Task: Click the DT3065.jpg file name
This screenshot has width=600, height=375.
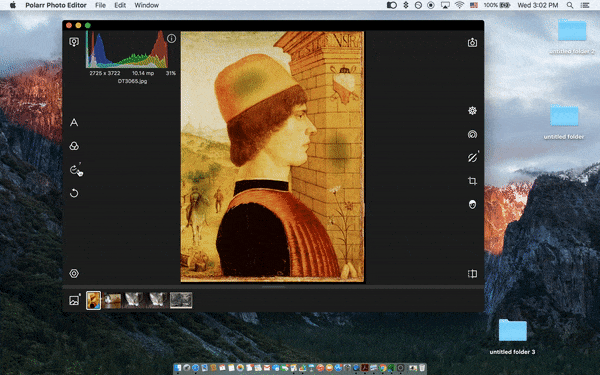Action: tap(132, 81)
